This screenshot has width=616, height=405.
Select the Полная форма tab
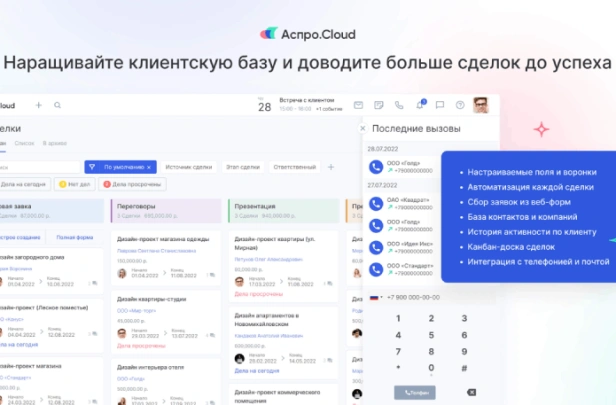pyautogui.click(x=75, y=237)
